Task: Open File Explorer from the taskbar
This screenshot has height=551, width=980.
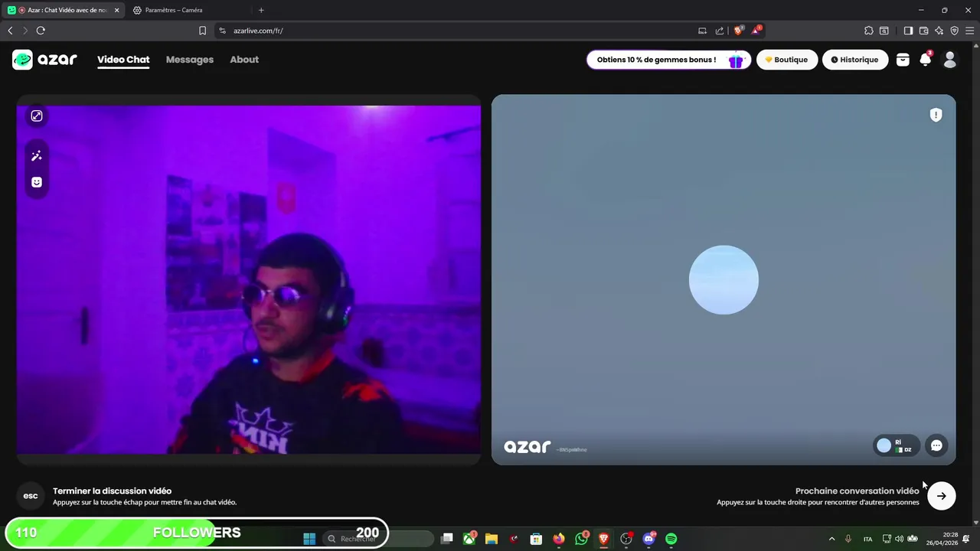Action: coord(492,539)
